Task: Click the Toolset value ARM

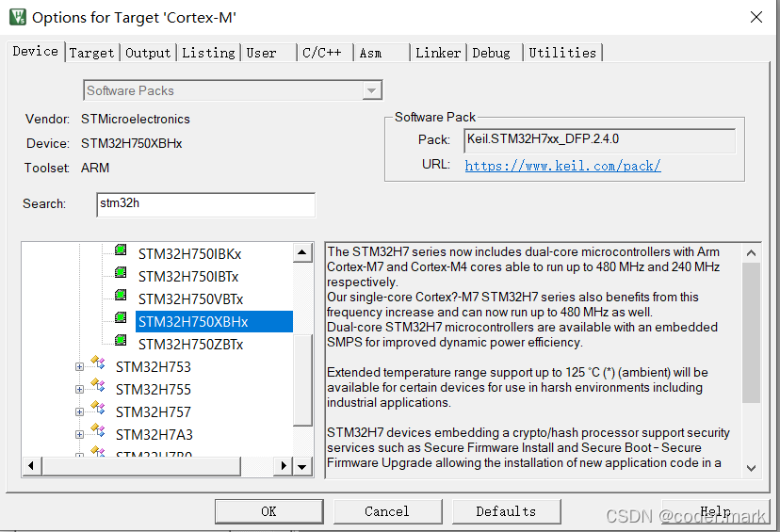Action: tap(95, 168)
